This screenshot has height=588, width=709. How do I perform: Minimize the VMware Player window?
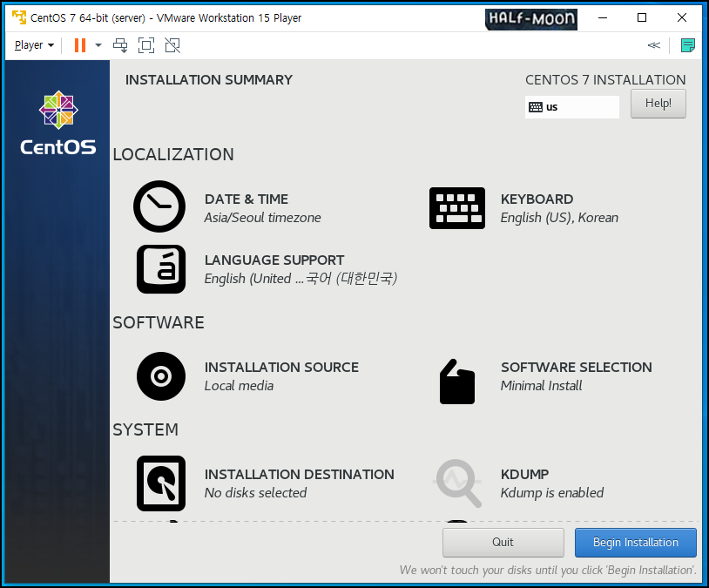click(x=603, y=17)
